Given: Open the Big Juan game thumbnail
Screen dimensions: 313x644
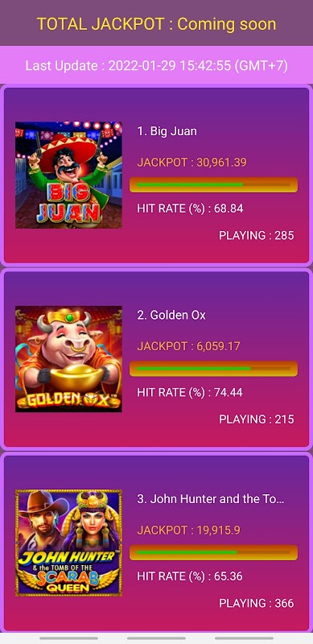Looking at the screenshot, I should coord(68,175).
